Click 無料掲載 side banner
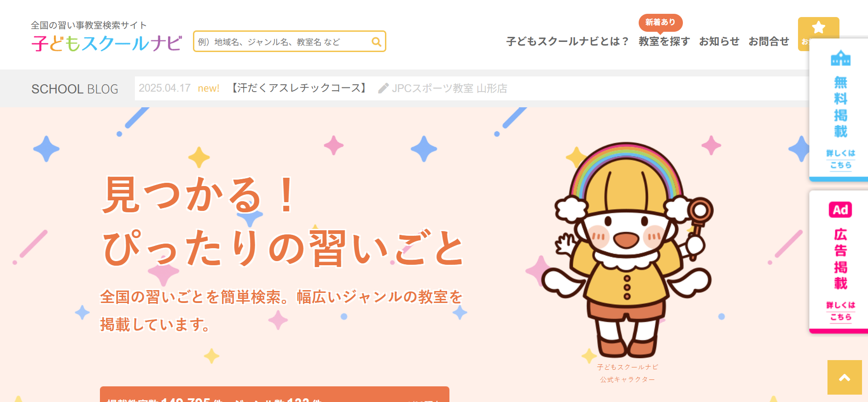Screen dimensions: 868x402 coord(840,110)
